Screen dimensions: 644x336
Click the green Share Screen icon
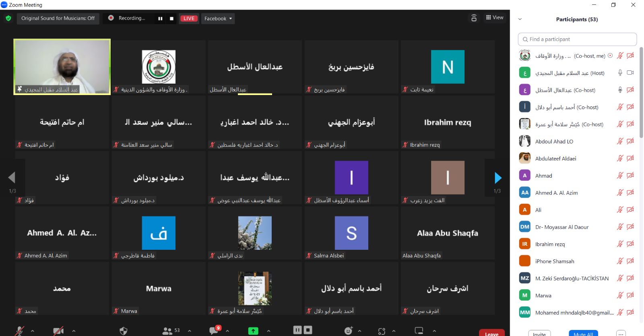253,331
